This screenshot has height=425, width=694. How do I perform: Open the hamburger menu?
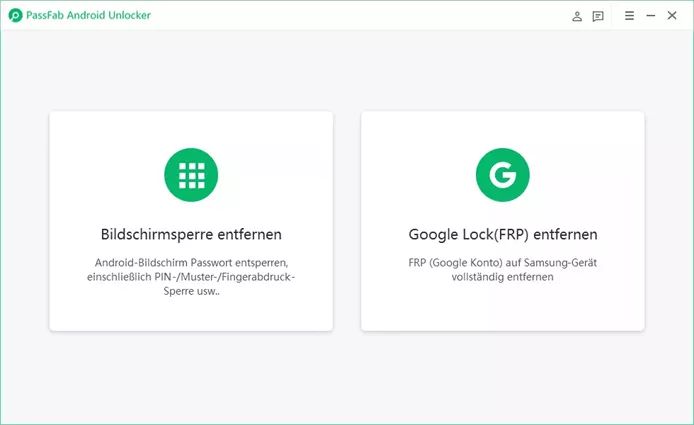(x=629, y=16)
